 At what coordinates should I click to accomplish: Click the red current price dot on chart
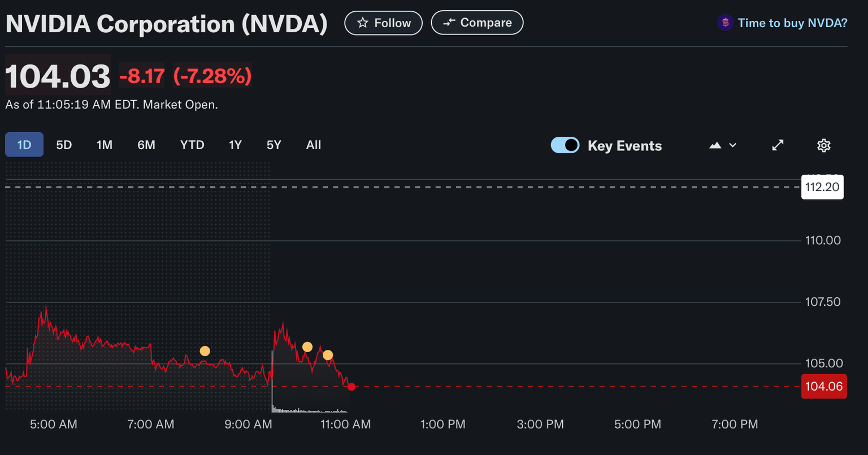[x=351, y=387]
